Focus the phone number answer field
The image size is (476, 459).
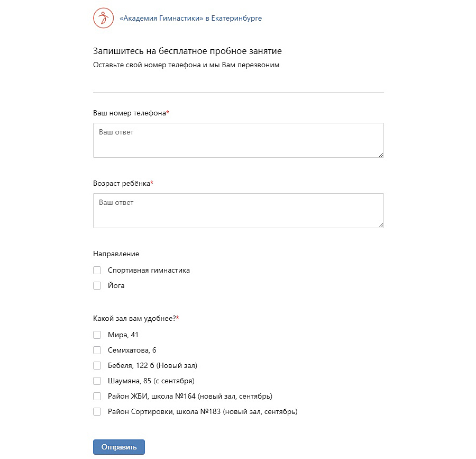pos(238,140)
